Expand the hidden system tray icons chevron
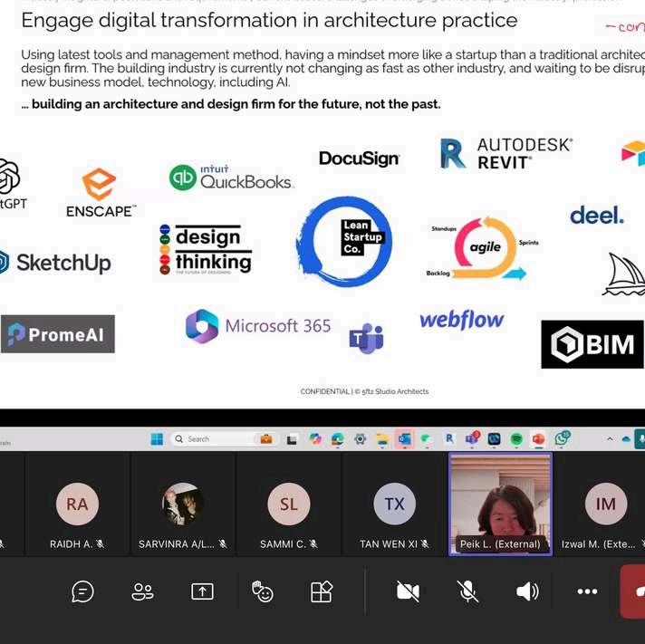 (x=611, y=439)
